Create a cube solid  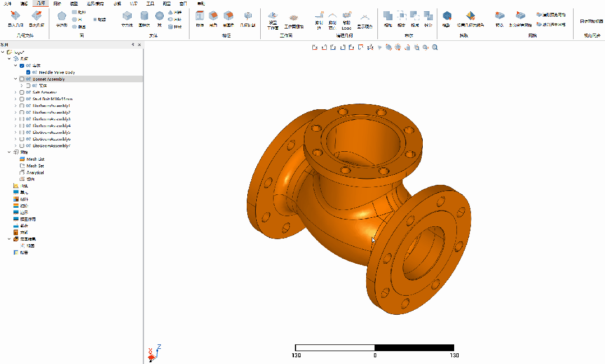tap(127, 16)
